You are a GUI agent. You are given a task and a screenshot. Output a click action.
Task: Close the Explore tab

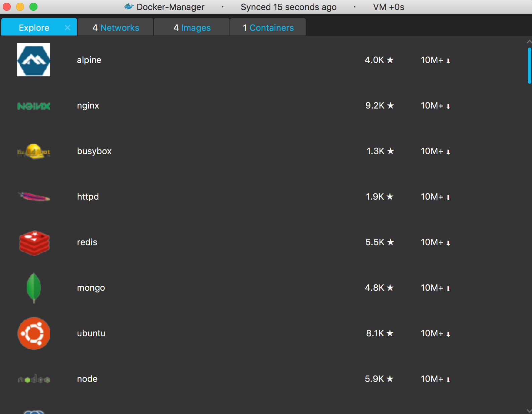click(68, 27)
